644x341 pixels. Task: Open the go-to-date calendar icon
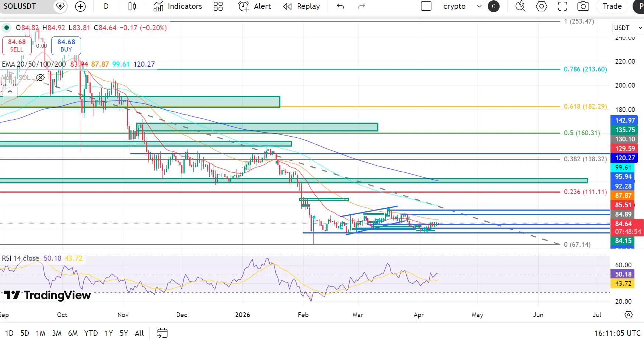tap(162, 333)
